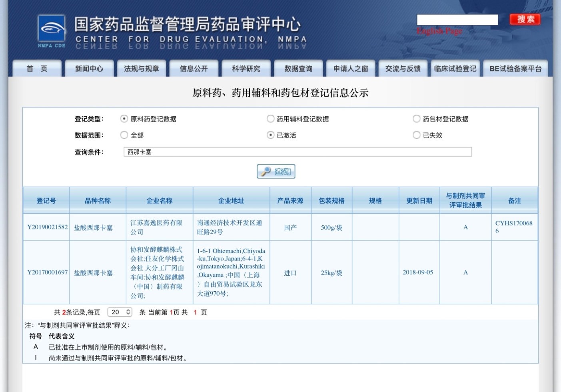561x392 pixels.
Task: Open the records-per-page dropdown showing 20
Action: pyautogui.click(x=120, y=312)
